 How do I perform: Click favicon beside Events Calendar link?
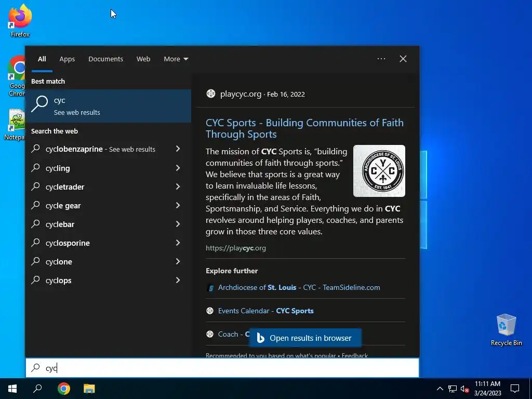(210, 311)
